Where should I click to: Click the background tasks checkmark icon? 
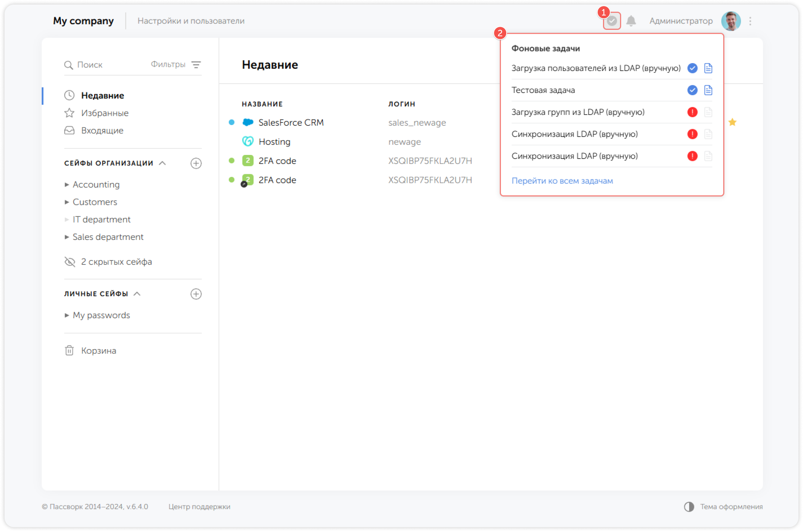612,21
